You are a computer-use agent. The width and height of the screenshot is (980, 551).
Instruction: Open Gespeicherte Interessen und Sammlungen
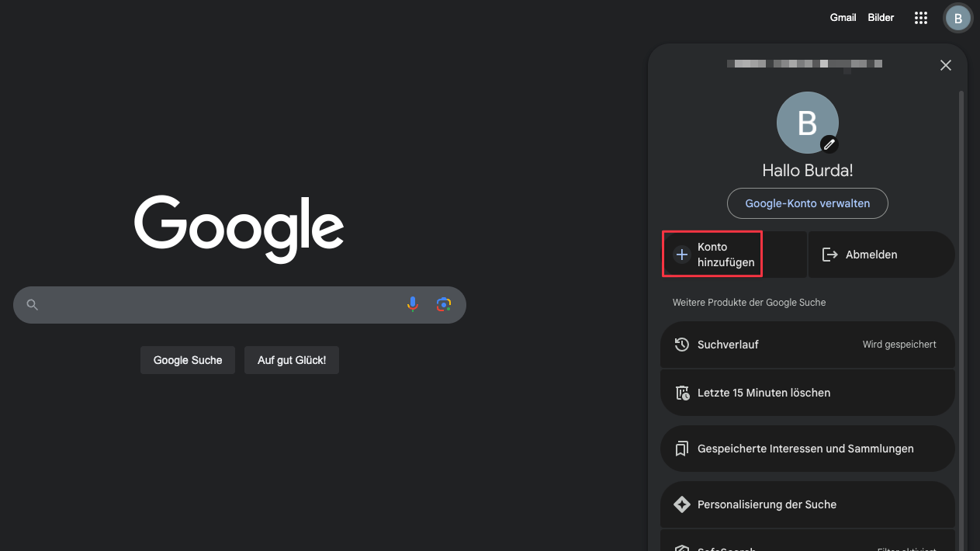(x=807, y=449)
